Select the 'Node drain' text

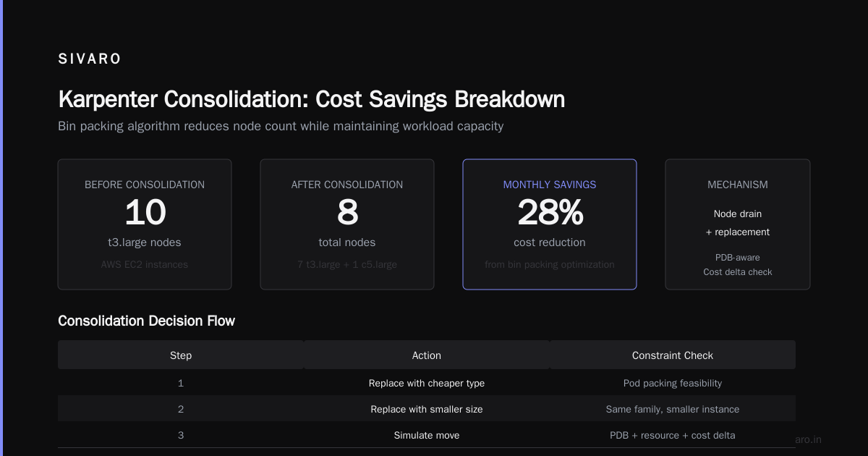[738, 214]
